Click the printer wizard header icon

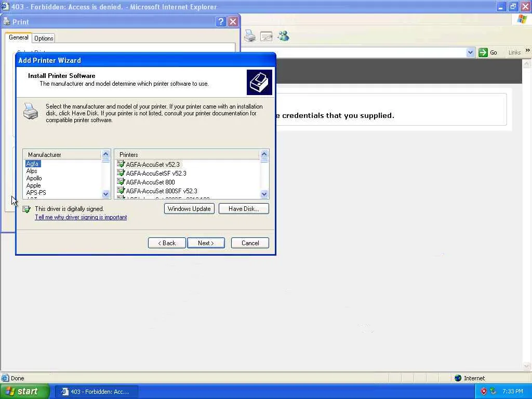point(259,82)
